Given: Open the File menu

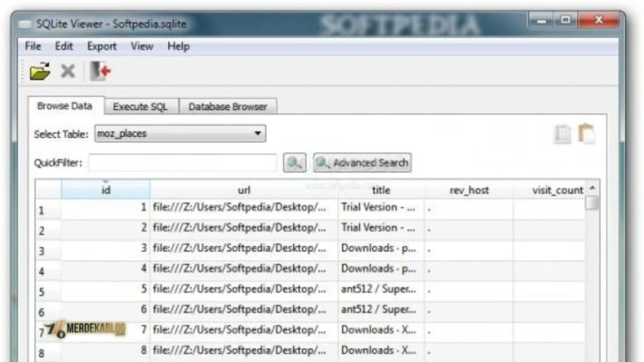Looking at the screenshot, I should click(33, 47).
